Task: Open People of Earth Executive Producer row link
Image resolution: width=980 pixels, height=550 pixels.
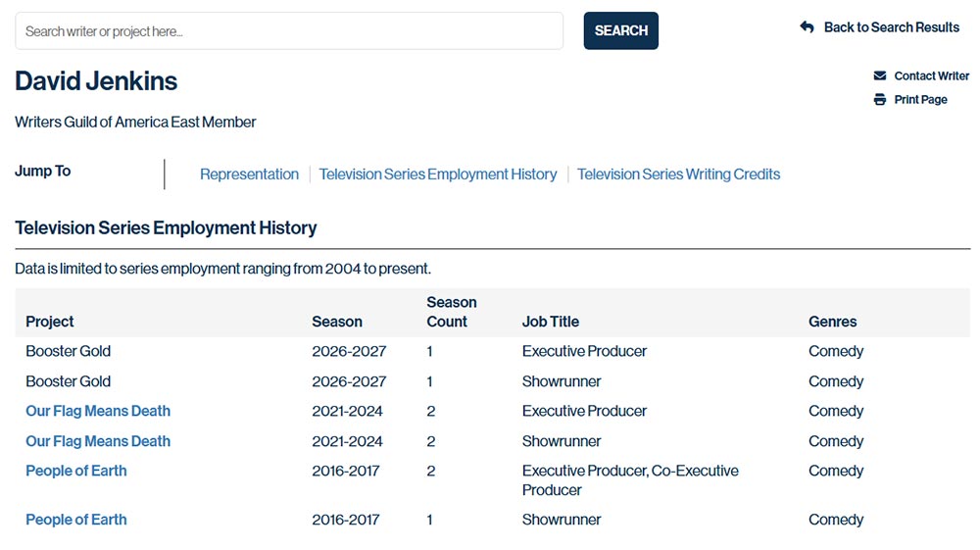Action: (76, 471)
